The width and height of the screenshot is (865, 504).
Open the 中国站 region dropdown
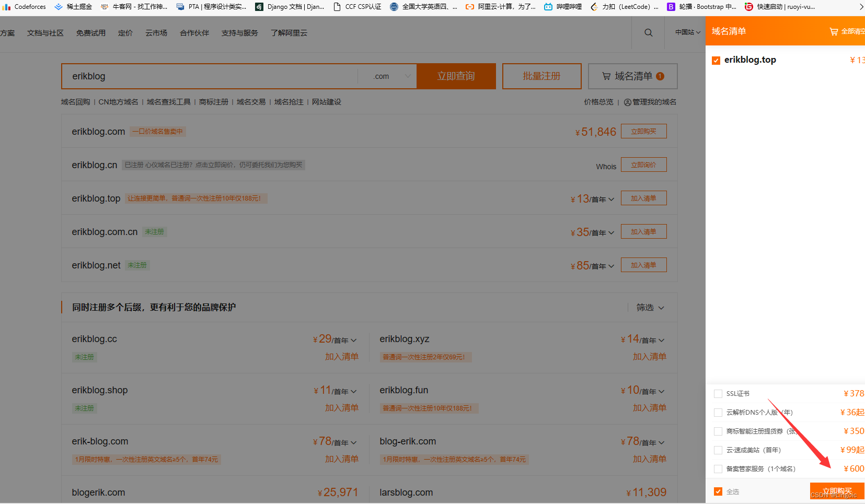click(687, 32)
